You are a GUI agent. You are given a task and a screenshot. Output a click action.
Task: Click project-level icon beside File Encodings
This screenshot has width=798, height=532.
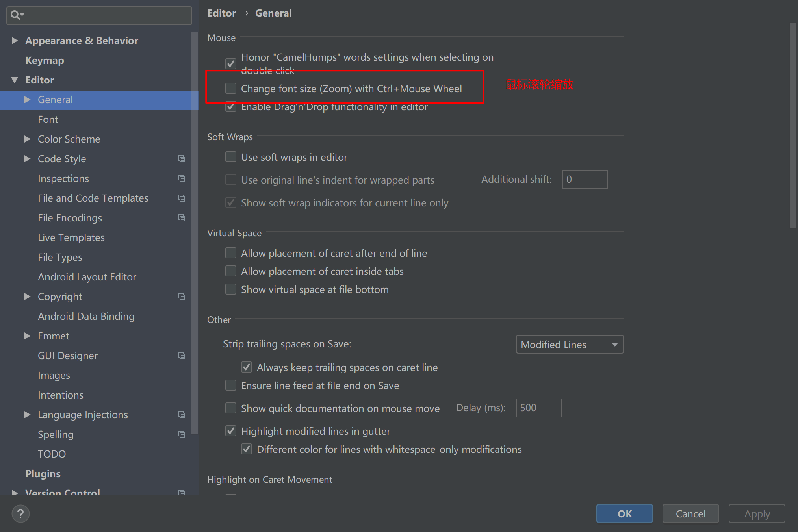[x=182, y=218]
